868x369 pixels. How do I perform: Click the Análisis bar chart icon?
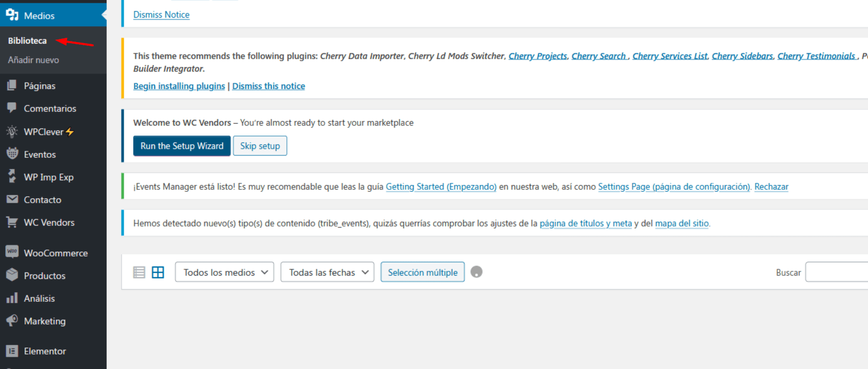(12, 298)
